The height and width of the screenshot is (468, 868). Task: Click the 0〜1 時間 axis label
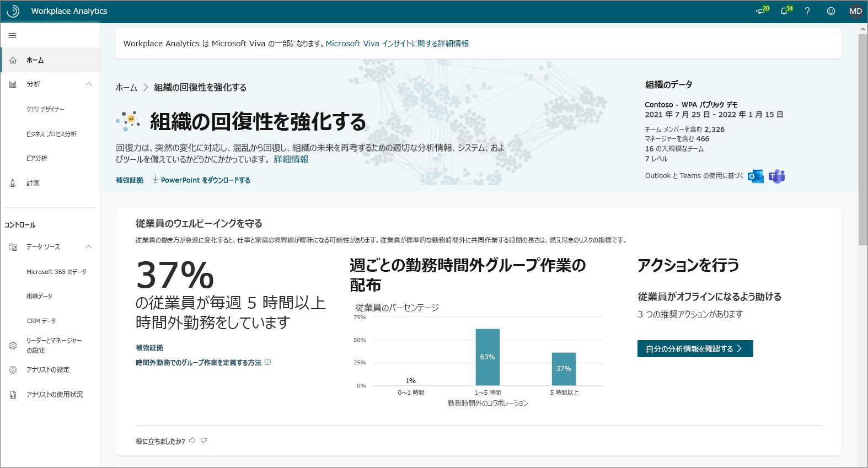411,392
